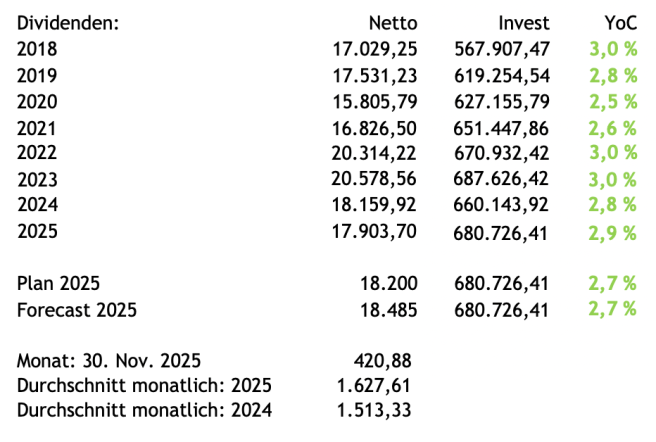Click the Dividenden header label

68,23
